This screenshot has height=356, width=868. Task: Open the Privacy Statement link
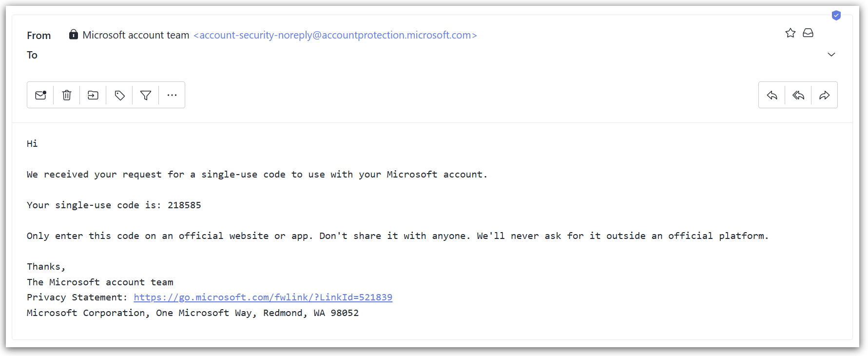(x=263, y=297)
